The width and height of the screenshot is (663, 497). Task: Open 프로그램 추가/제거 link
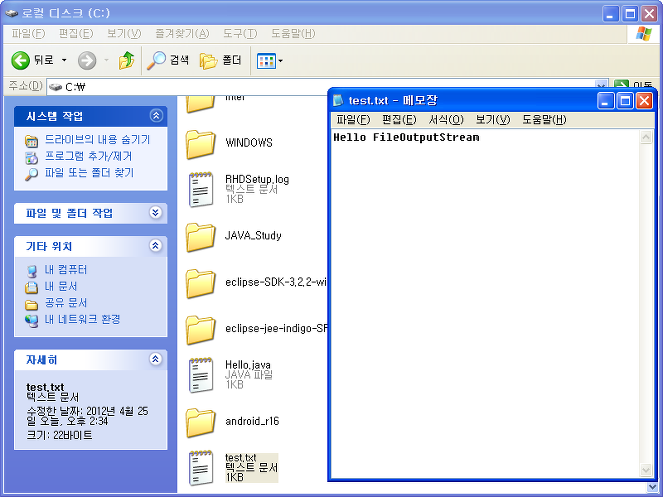click(x=88, y=157)
